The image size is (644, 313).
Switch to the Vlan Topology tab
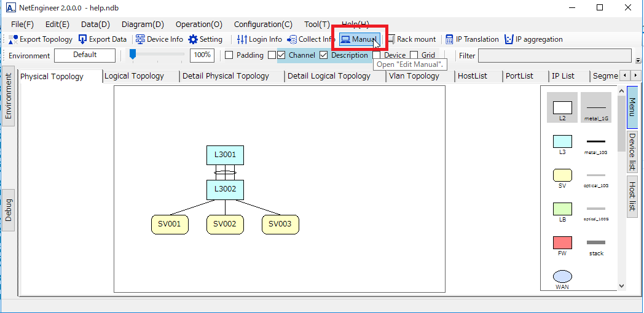(x=414, y=76)
